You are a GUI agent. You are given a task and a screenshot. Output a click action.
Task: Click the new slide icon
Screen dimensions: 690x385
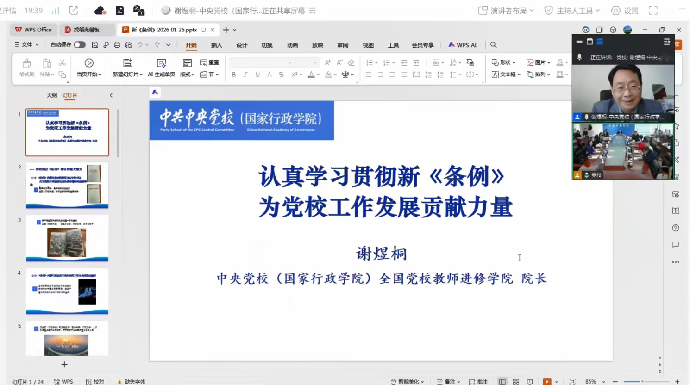[127, 63]
